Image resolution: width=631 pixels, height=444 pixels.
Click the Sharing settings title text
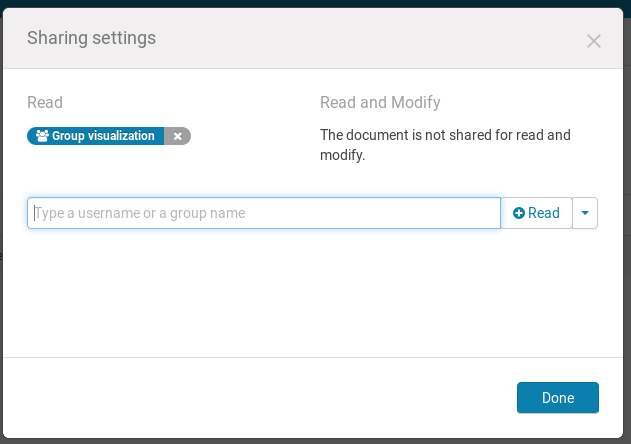[x=91, y=38]
